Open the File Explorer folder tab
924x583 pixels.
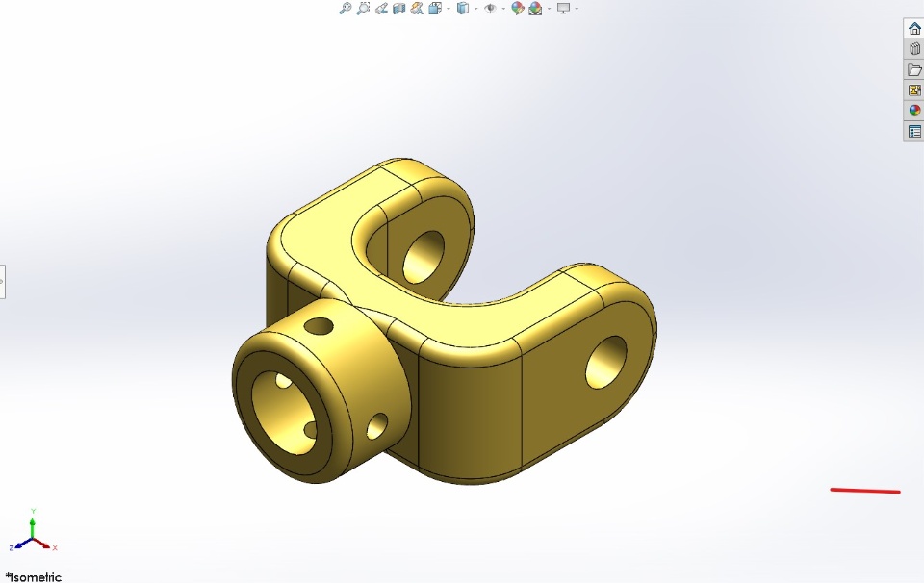(914, 69)
